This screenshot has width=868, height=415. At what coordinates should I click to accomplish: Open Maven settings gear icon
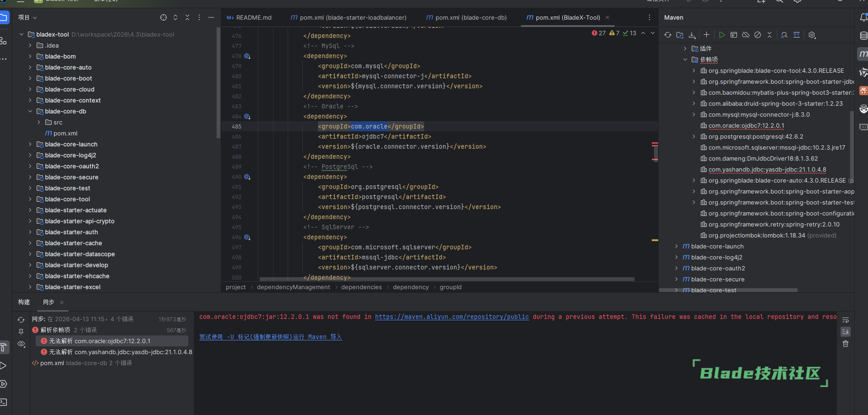click(x=812, y=35)
